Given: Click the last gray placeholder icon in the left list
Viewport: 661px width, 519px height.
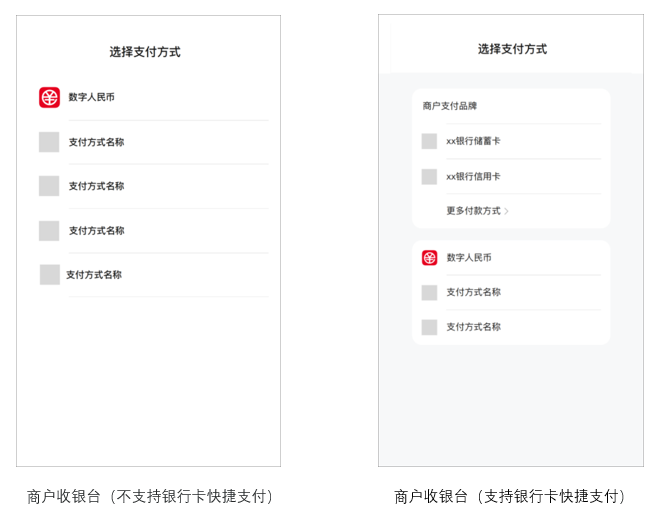Looking at the screenshot, I should (49, 274).
